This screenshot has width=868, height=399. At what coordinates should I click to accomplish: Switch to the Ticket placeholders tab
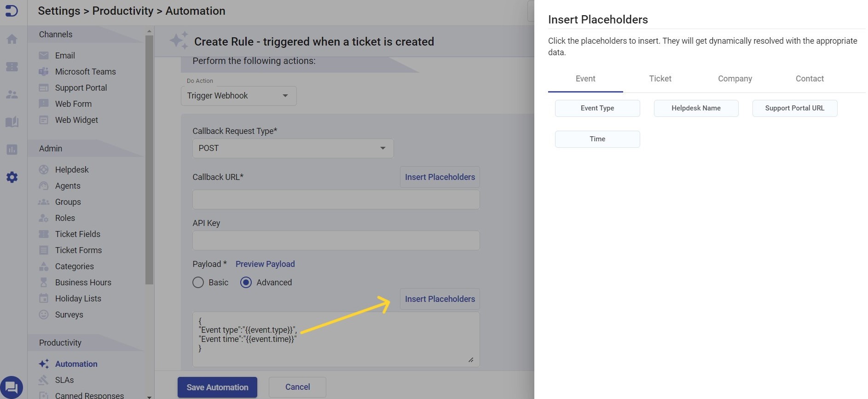(660, 79)
